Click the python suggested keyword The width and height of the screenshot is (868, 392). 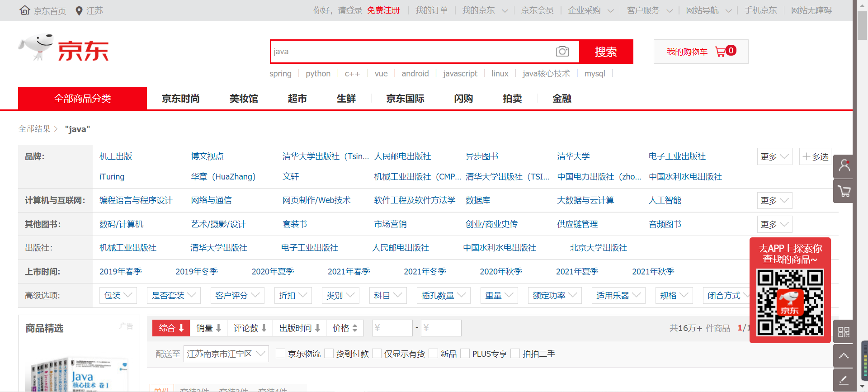point(318,74)
